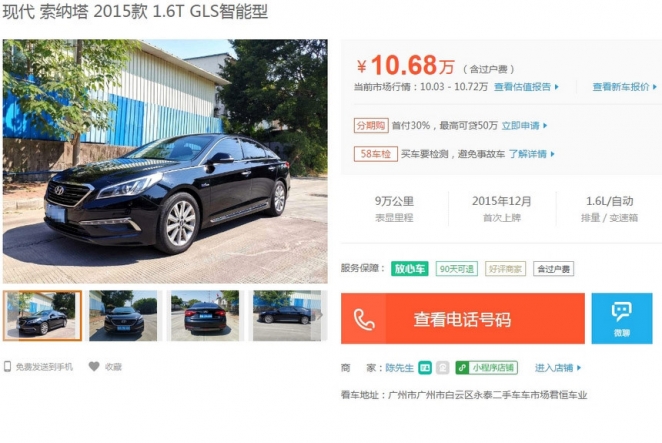Click the mobile phone send icon
This screenshot has height=443, width=662.
click(x=7, y=367)
